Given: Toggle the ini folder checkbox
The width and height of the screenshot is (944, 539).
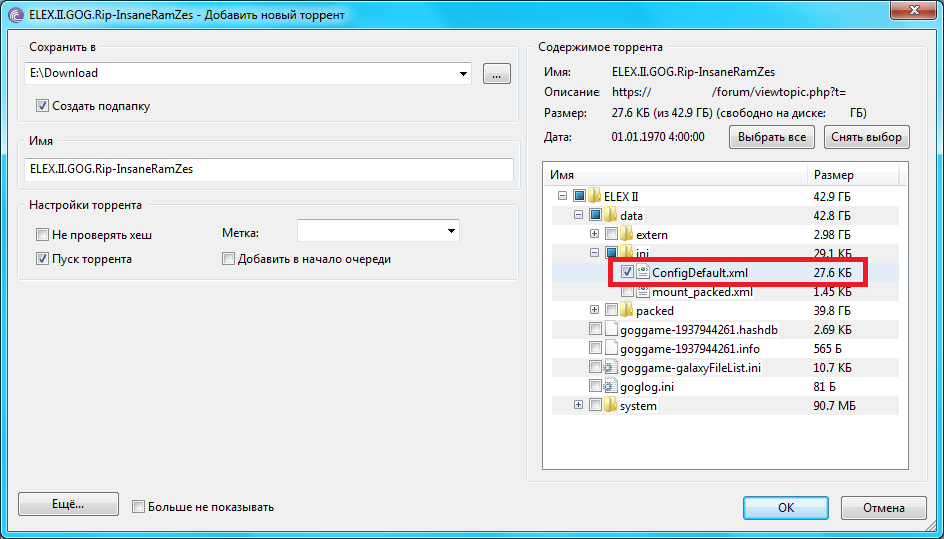Looking at the screenshot, I should tap(611, 252).
